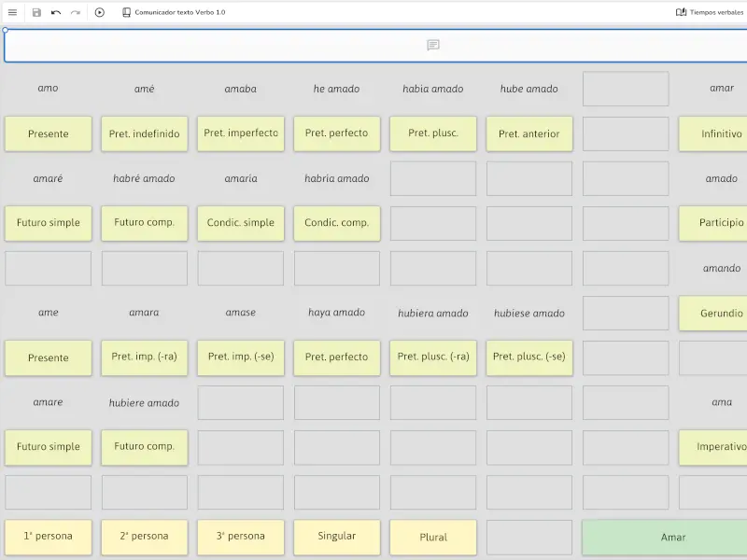Choose the Condic. simple tense

pos(241,223)
